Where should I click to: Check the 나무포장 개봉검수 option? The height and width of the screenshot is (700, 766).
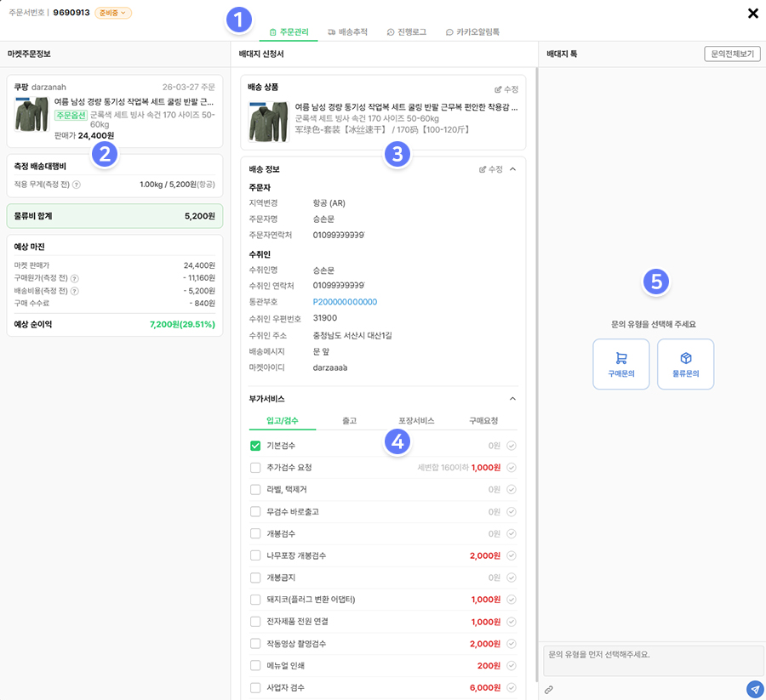[255, 555]
